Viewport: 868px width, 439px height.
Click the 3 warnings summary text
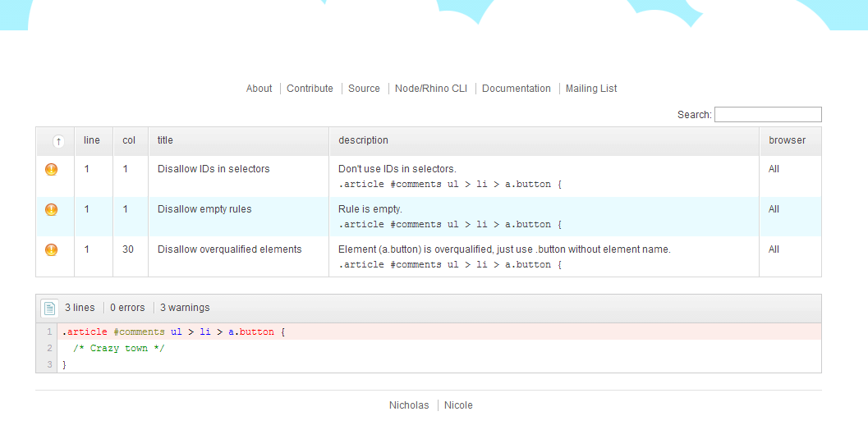point(185,308)
